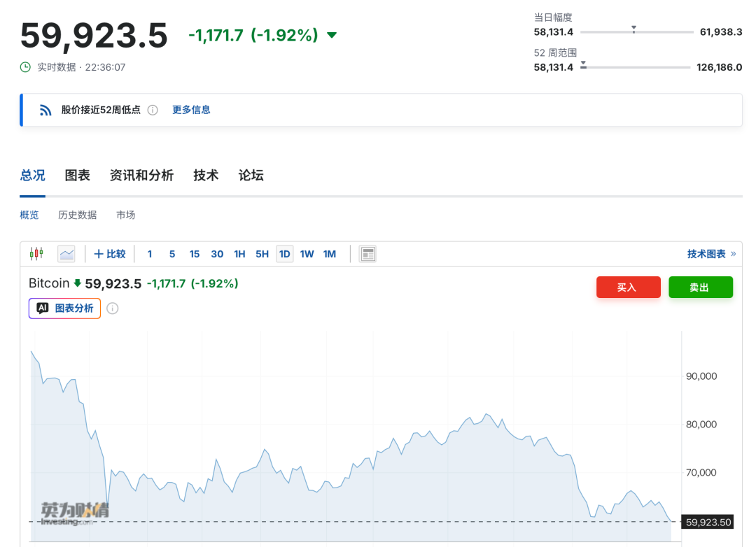
Task: Select the area chart type icon
Action: coord(66,253)
